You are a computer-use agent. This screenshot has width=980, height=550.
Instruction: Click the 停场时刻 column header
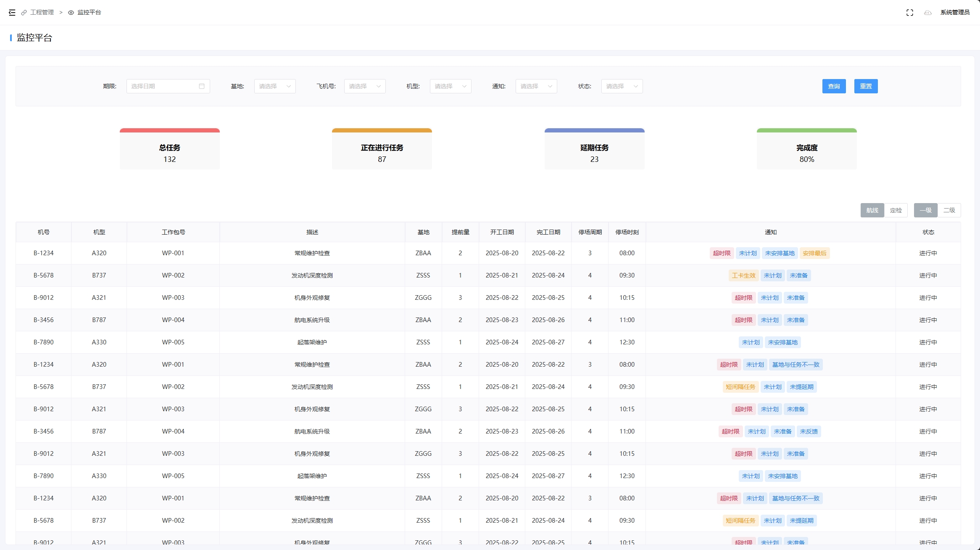pos(627,232)
